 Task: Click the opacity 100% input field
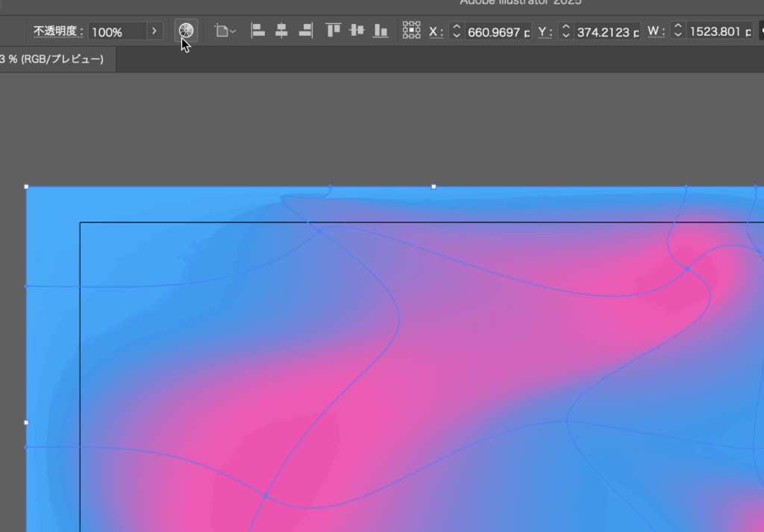tap(116, 31)
